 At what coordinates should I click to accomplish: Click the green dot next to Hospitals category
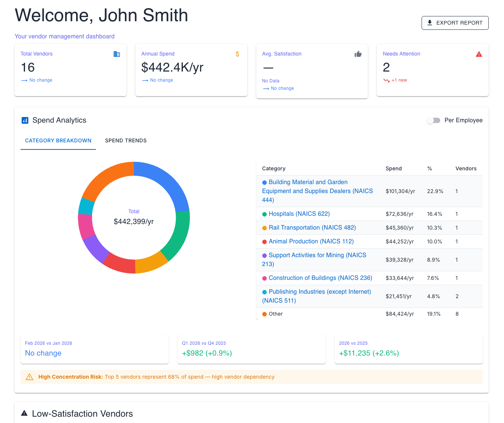click(264, 214)
